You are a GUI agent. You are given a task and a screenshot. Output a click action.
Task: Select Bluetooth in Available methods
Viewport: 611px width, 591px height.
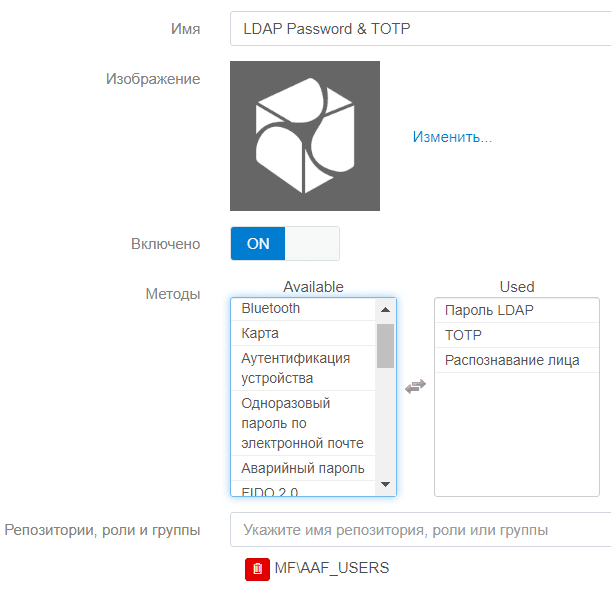[x=302, y=309]
